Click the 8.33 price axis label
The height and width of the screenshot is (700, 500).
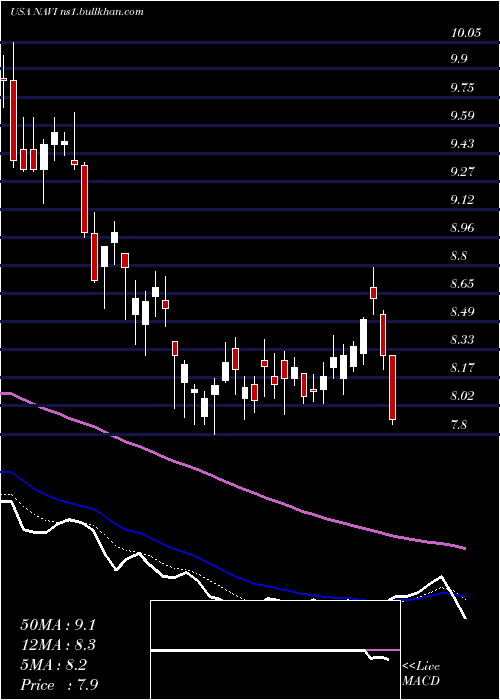(x=462, y=340)
